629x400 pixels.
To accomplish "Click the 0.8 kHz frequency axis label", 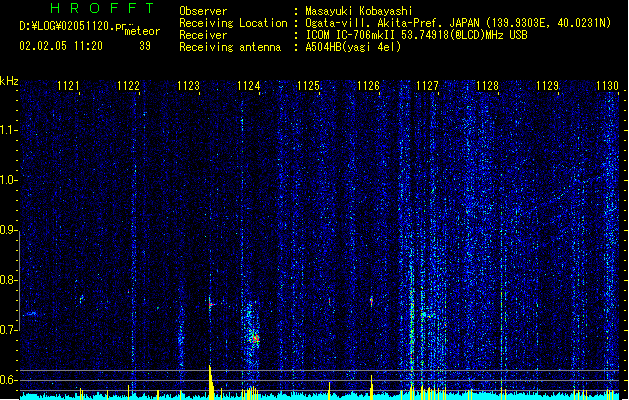I will (8, 280).
